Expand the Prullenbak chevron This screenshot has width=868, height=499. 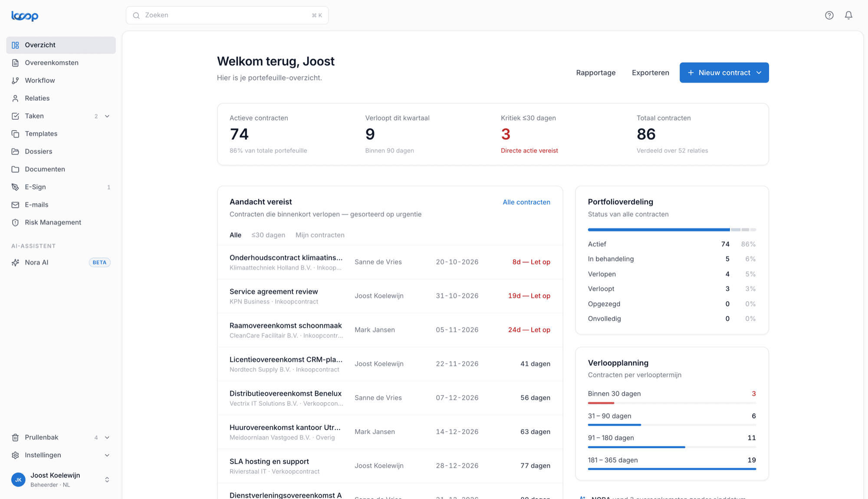pyautogui.click(x=107, y=437)
